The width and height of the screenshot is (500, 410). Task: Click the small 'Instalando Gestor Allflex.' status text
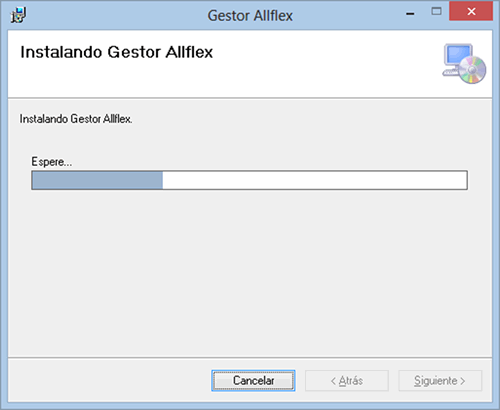point(76,119)
